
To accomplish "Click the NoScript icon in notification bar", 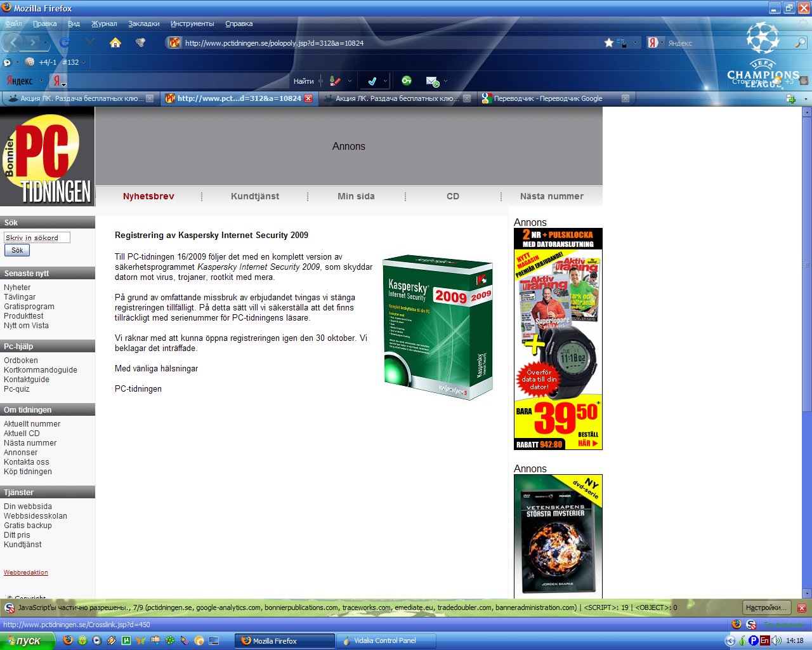I will 10,607.
